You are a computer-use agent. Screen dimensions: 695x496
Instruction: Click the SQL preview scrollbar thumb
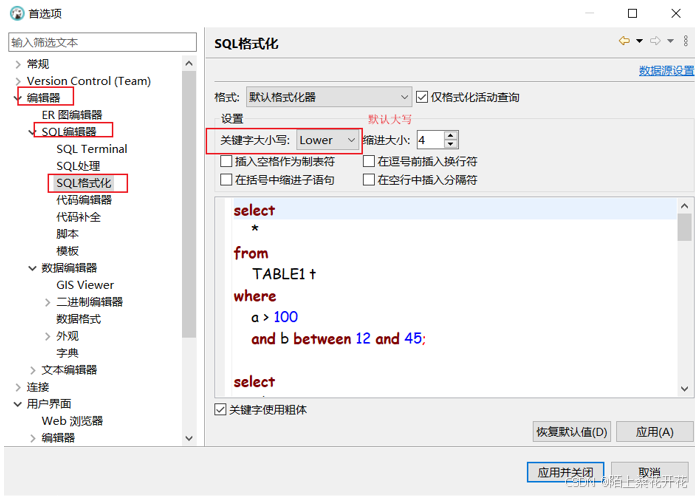(x=684, y=227)
